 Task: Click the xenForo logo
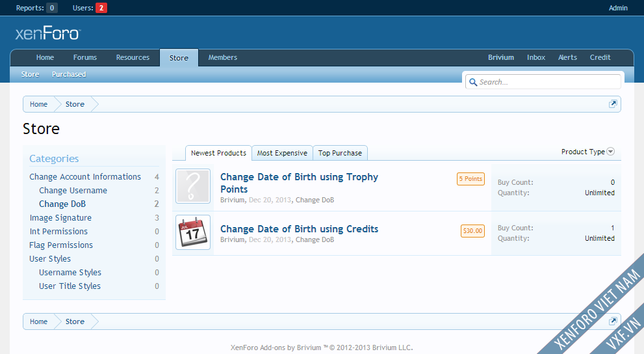click(48, 33)
